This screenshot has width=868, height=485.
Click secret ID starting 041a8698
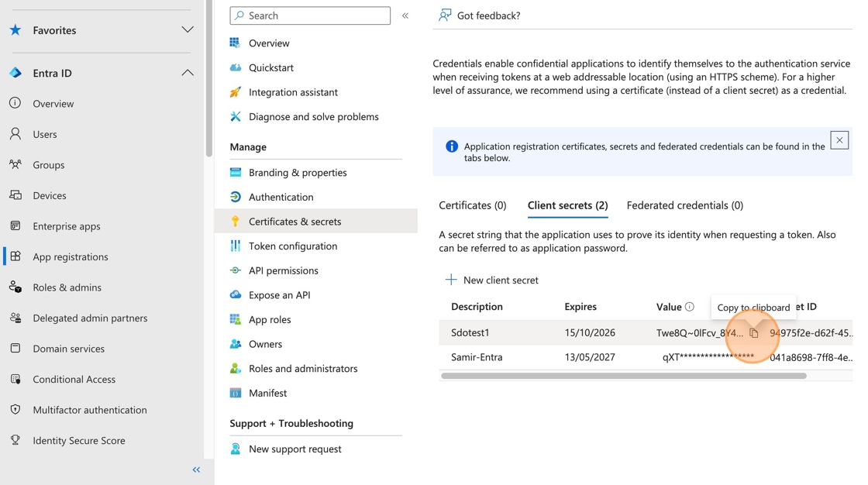pyautogui.click(x=811, y=357)
